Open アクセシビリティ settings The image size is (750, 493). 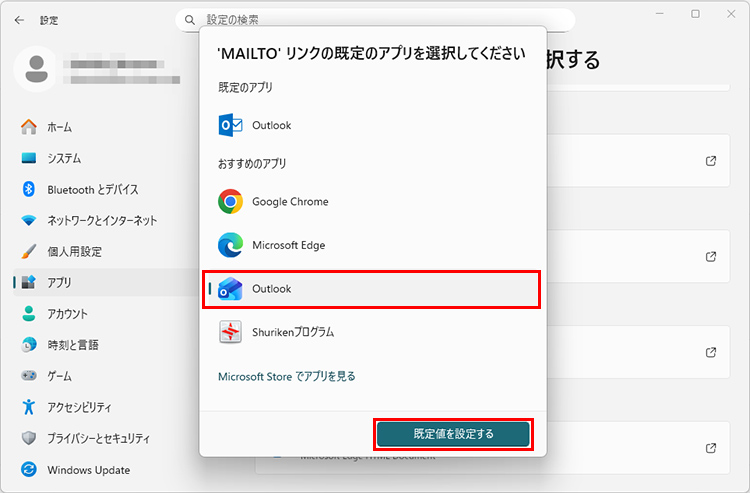[79, 407]
